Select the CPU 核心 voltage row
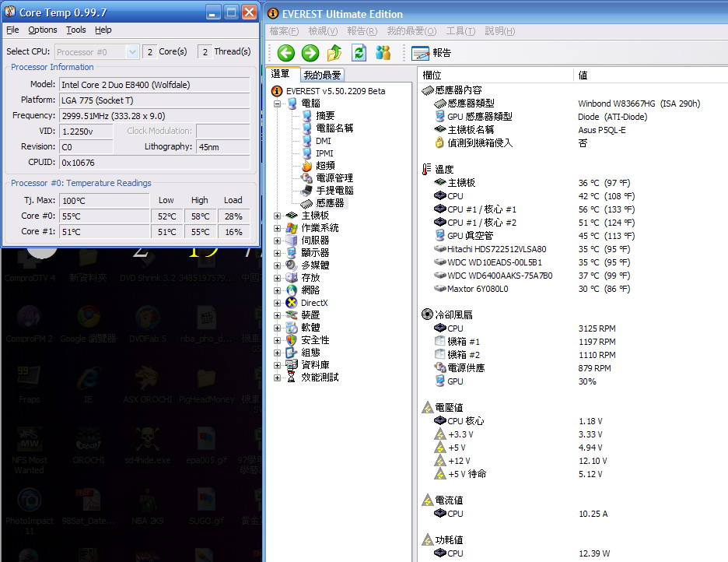The image size is (728, 562). pos(465,421)
